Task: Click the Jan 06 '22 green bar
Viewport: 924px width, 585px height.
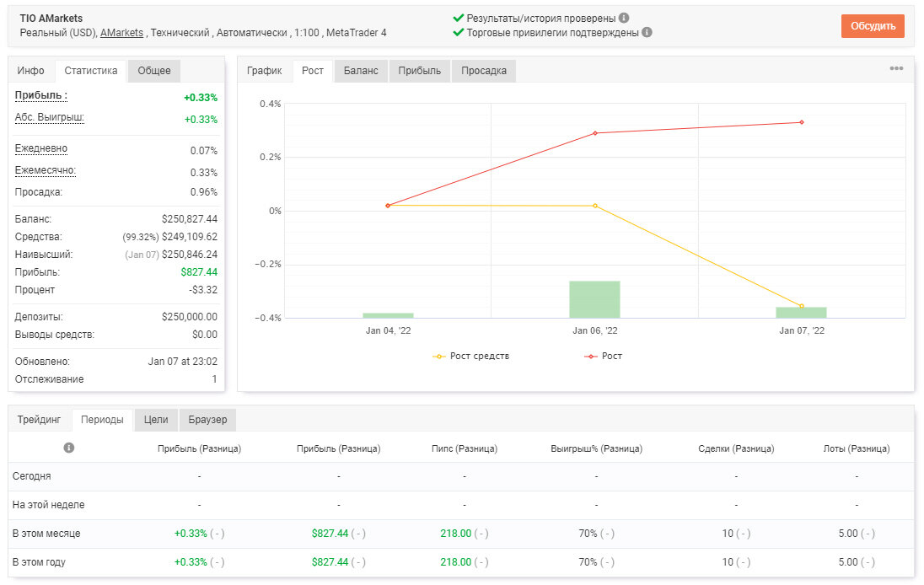Action: point(594,299)
